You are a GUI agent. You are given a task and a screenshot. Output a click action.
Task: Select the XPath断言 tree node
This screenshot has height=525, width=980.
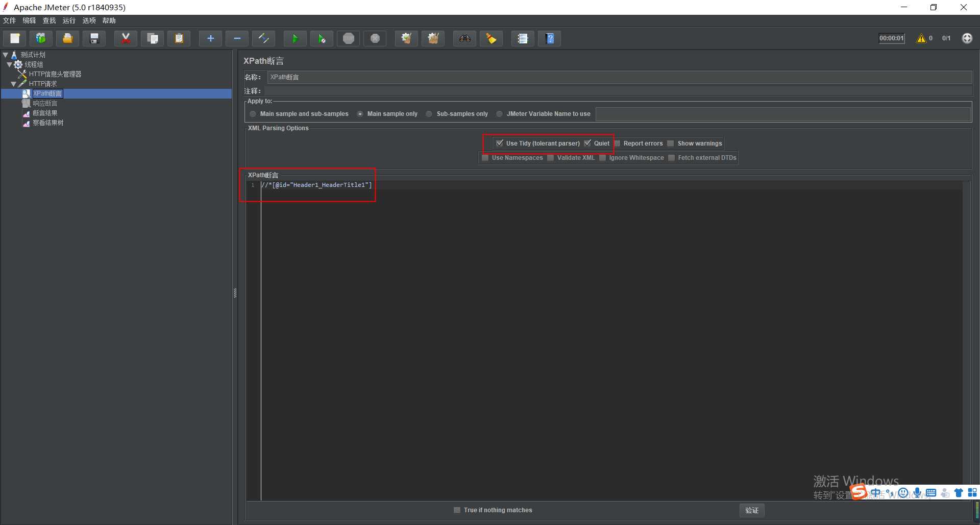[42, 93]
